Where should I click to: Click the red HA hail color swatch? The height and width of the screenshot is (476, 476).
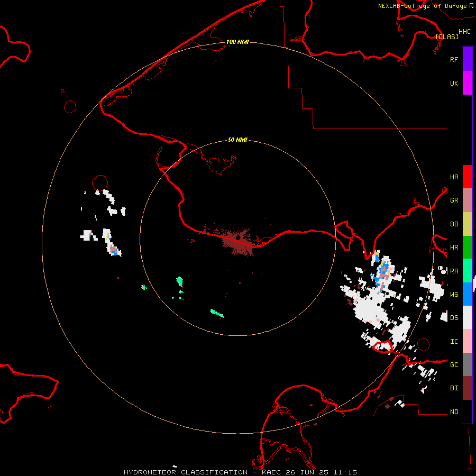pos(467,177)
